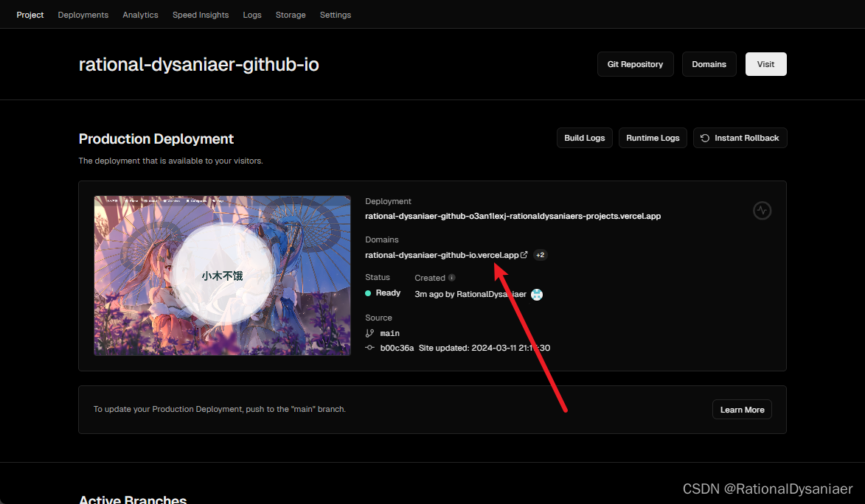Open the Project tab

coord(29,15)
